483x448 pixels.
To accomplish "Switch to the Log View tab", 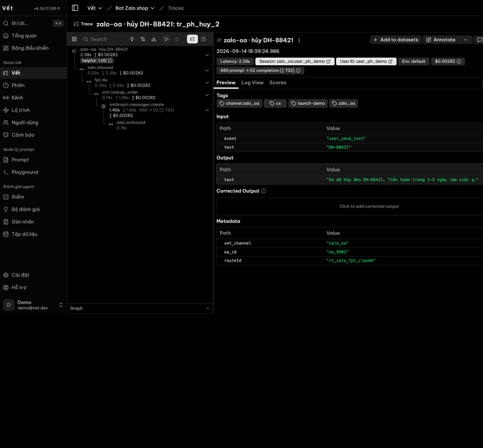I will [252, 83].
